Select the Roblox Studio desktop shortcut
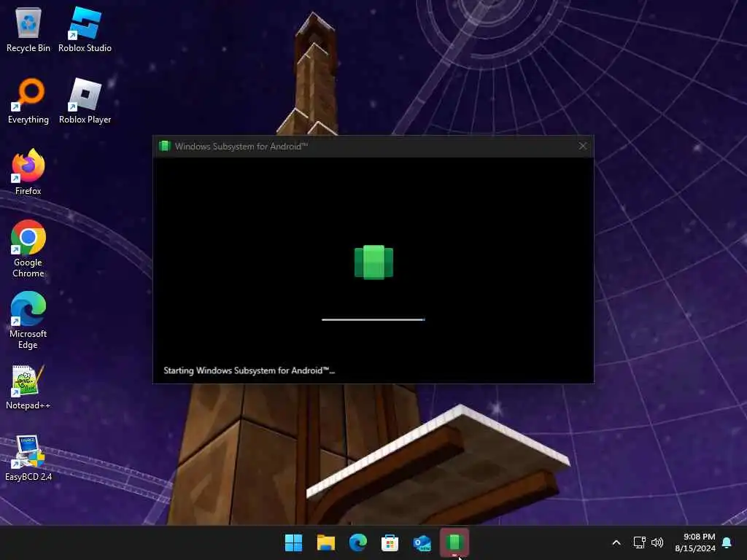The width and height of the screenshot is (747, 560). click(85, 29)
